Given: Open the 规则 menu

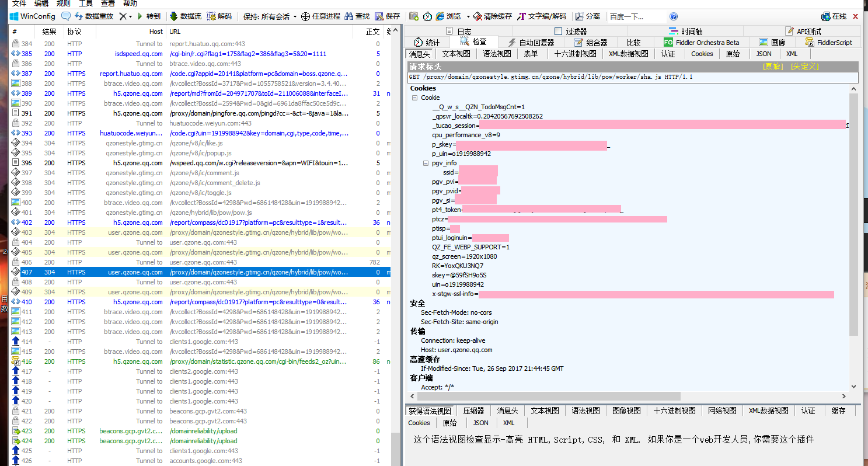Looking at the screenshot, I should [x=63, y=4].
